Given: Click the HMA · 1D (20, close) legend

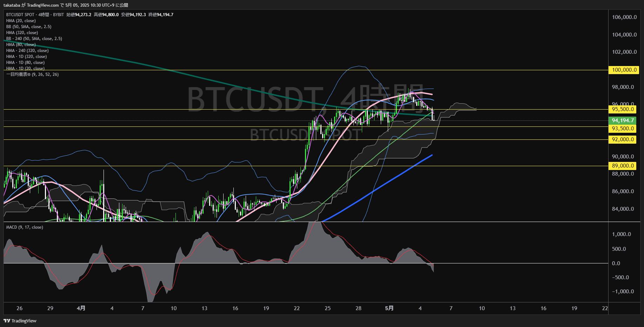Looking at the screenshot, I should tap(25, 68).
